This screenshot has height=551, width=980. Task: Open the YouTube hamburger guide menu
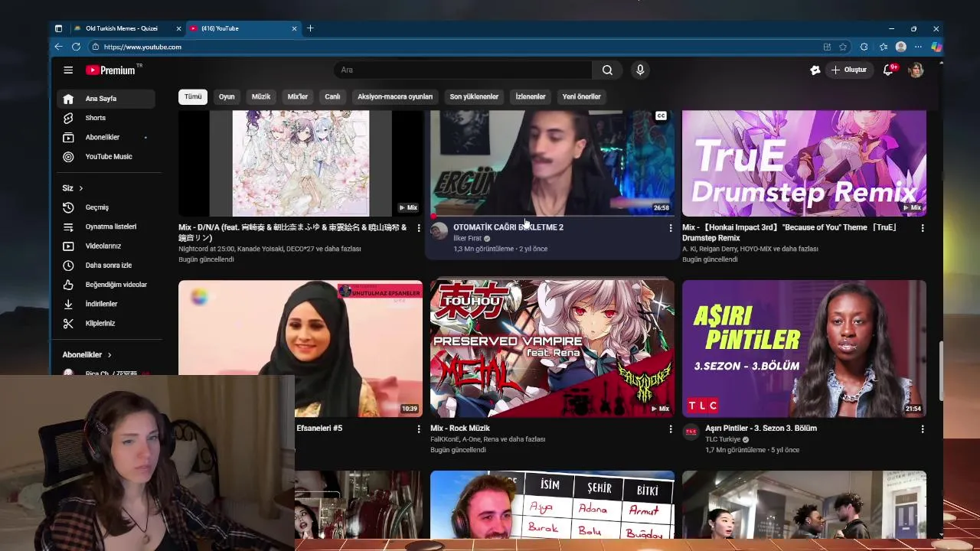click(68, 70)
